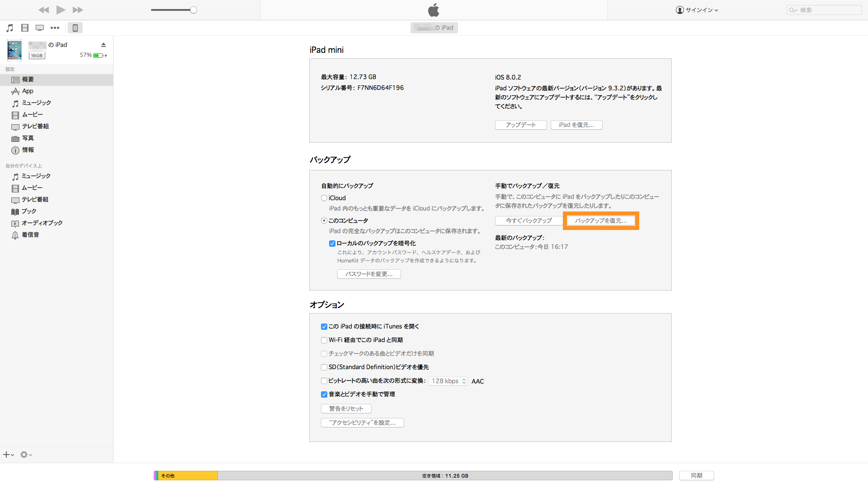Click the 16GB capacity badge

click(37, 56)
